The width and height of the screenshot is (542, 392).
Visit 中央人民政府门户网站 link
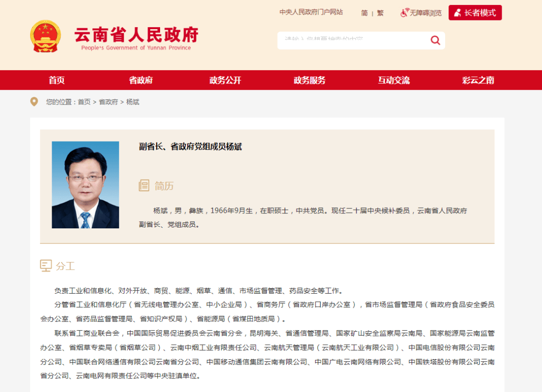tap(311, 12)
